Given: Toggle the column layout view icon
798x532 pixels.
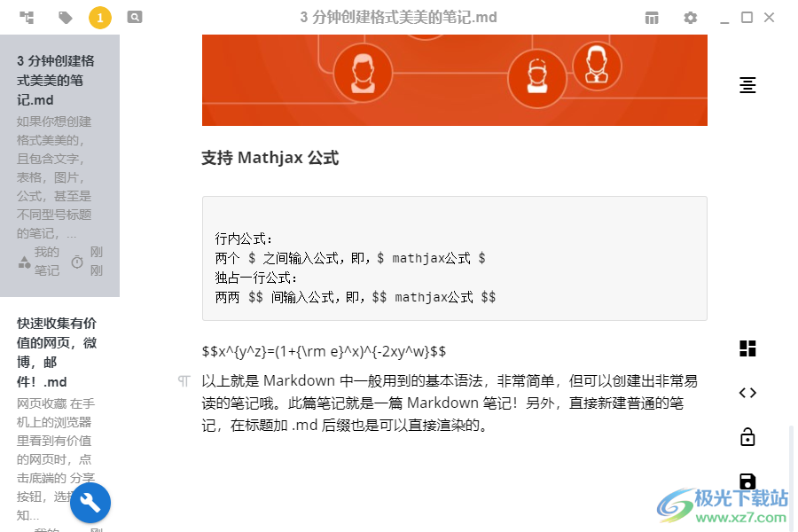Looking at the screenshot, I should coord(652,18).
